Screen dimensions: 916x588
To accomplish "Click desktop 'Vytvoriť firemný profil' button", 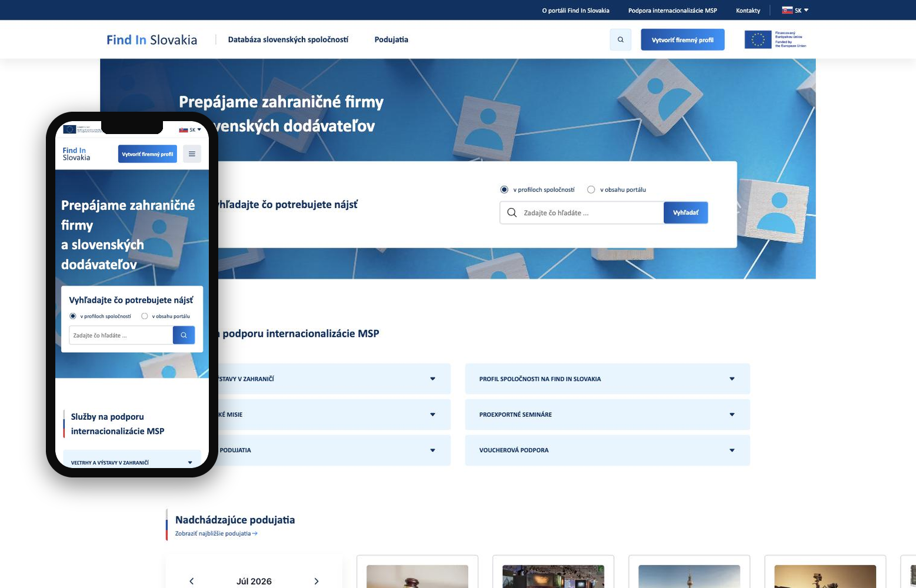I will click(x=682, y=40).
